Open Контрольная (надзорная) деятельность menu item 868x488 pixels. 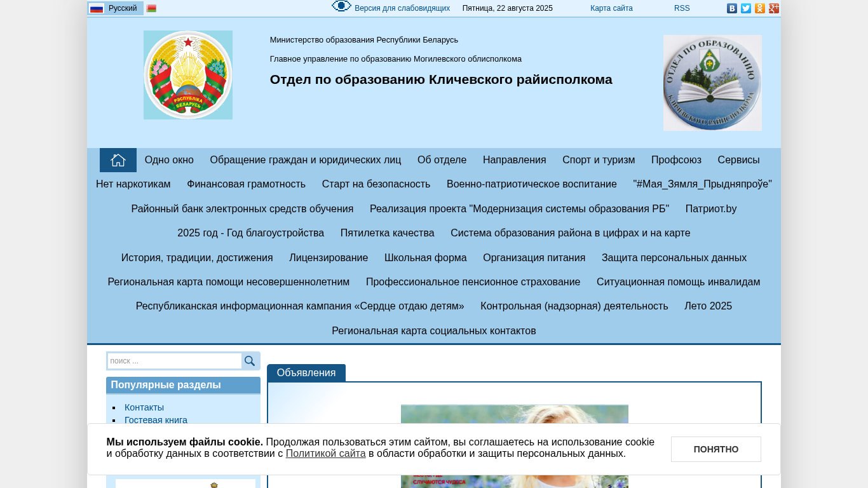574,306
